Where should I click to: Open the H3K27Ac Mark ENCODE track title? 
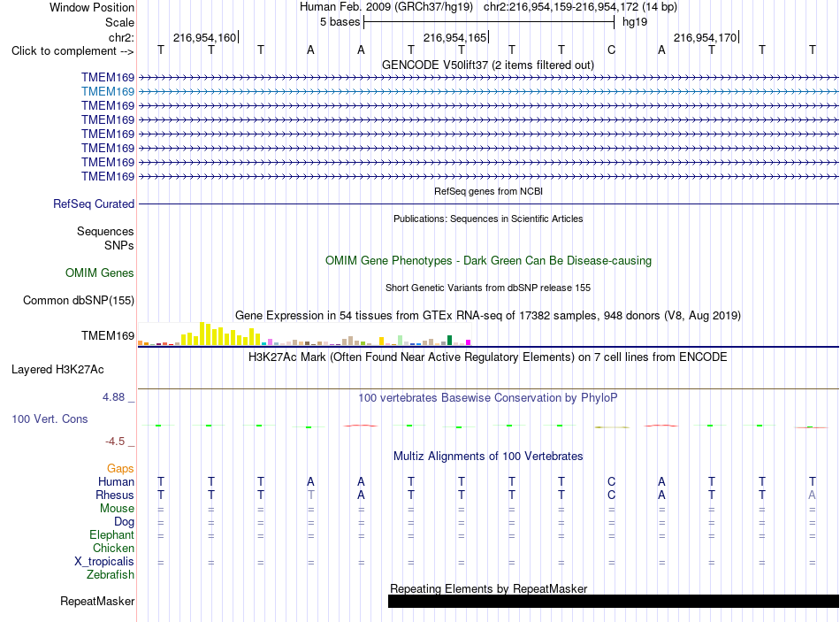coord(488,357)
